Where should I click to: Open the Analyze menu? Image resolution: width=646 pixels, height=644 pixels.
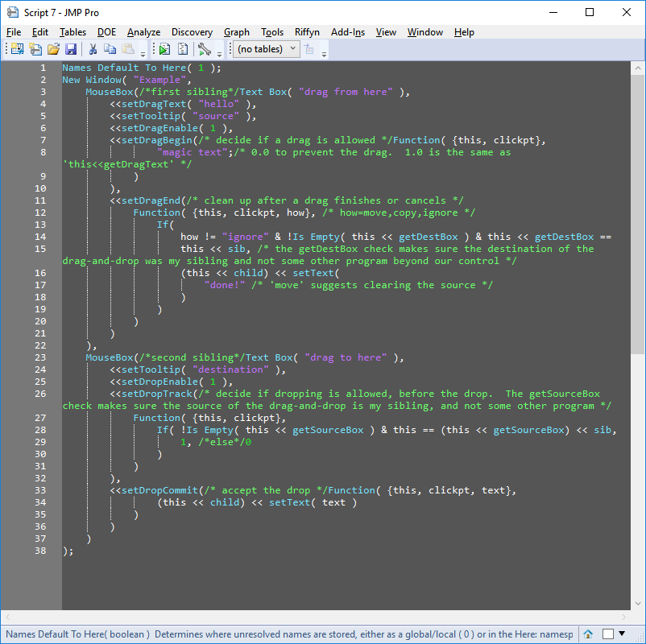pos(143,32)
